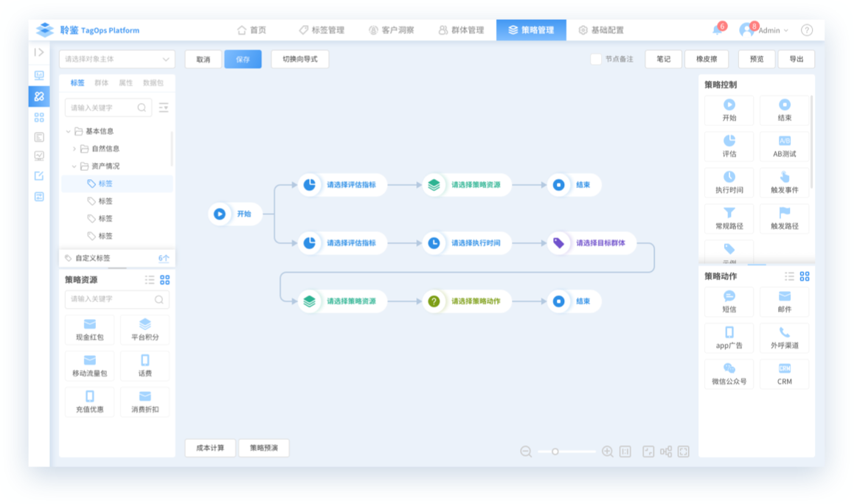The image size is (854, 504).
Task: Switch 策略资源 to list view
Action: [x=149, y=280]
